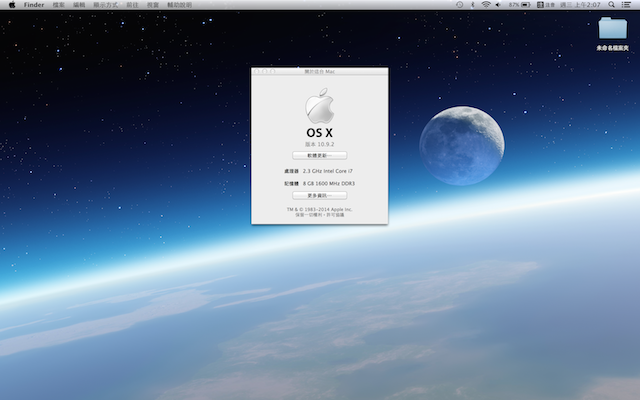Close the About This Mac window
This screenshot has height=400, width=640.
click(x=257, y=71)
